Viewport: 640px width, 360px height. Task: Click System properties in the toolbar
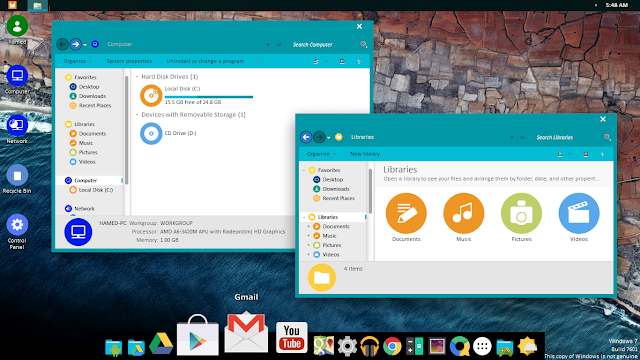[129, 61]
